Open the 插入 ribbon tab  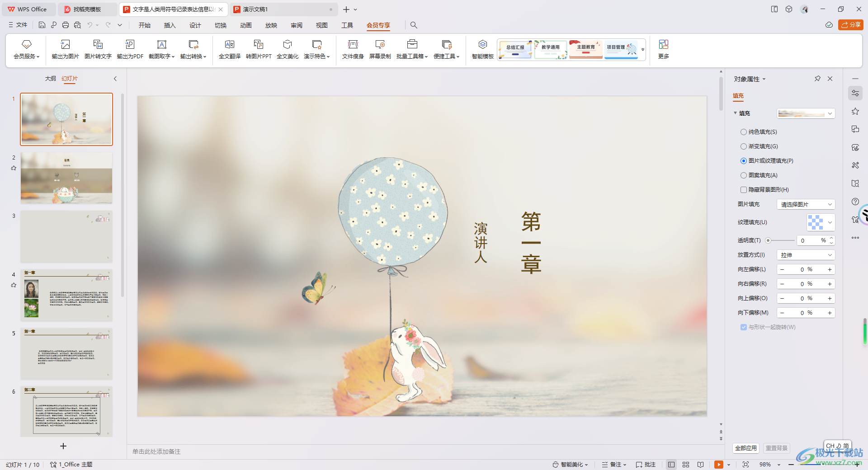[170, 25]
